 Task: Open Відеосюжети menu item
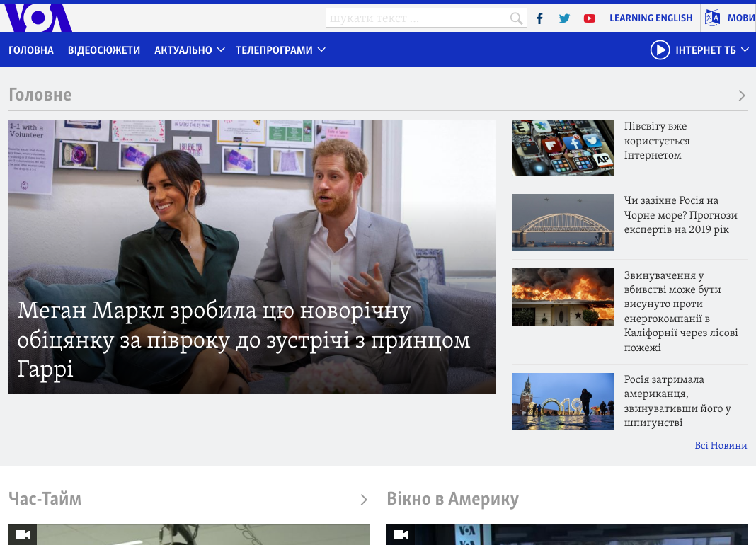(104, 50)
